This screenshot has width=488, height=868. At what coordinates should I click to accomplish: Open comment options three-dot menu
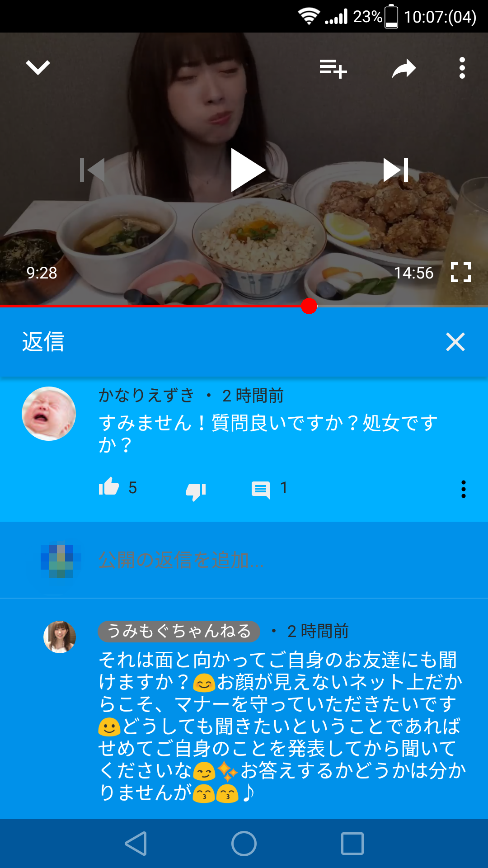point(463,489)
